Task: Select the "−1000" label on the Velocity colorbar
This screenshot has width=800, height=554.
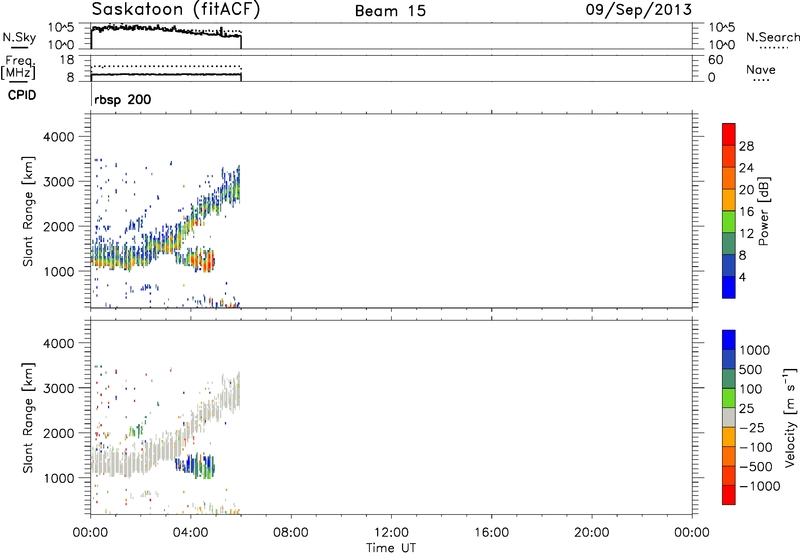Action: pyautogui.click(x=760, y=486)
